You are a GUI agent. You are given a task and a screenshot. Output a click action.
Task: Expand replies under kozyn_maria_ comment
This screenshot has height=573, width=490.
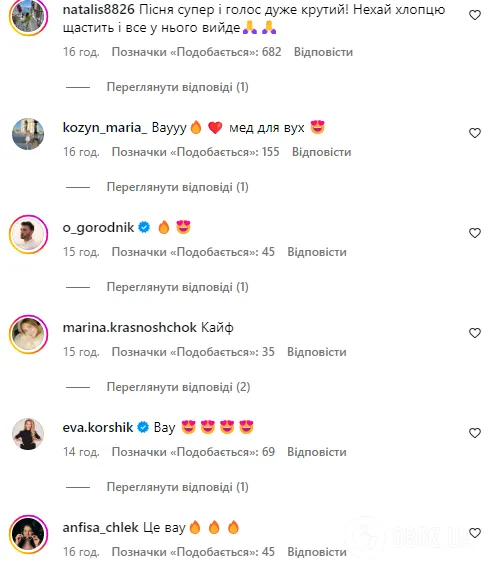(x=177, y=187)
